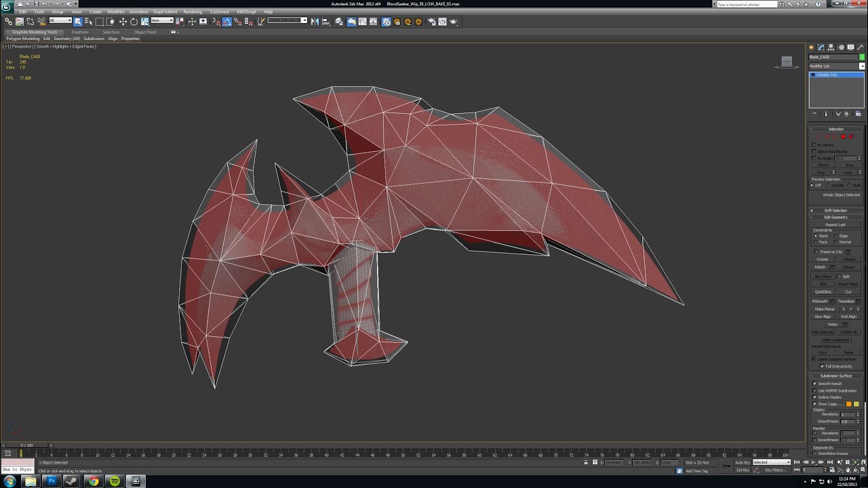Enable Use NURMS Subdivision checkbox

(814, 390)
